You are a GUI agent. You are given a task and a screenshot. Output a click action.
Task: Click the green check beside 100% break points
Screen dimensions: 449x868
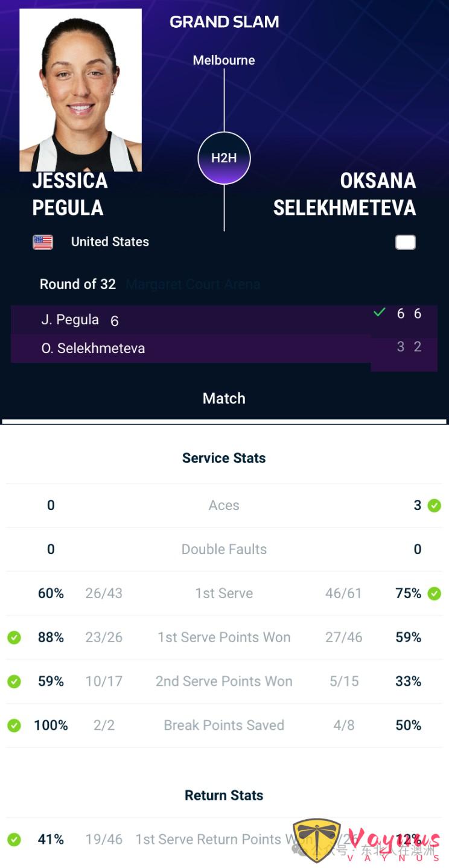click(x=14, y=726)
